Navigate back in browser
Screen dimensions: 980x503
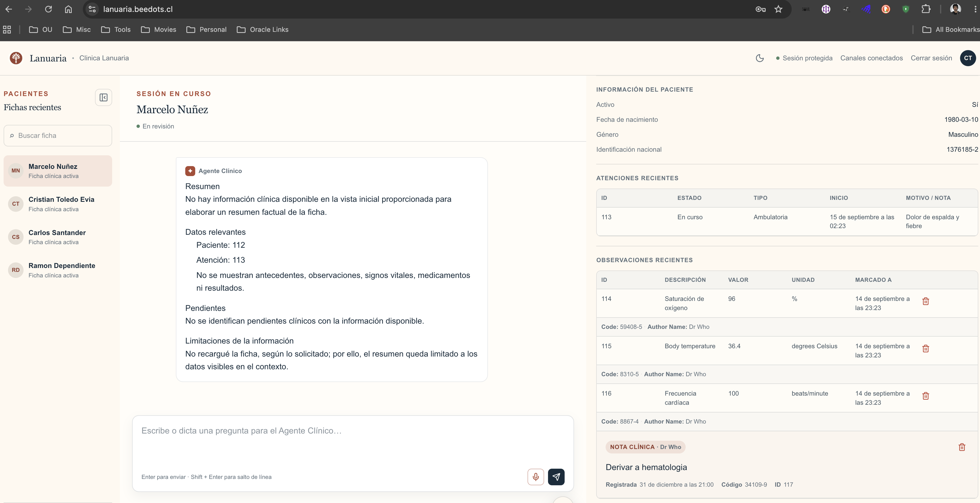9,9
